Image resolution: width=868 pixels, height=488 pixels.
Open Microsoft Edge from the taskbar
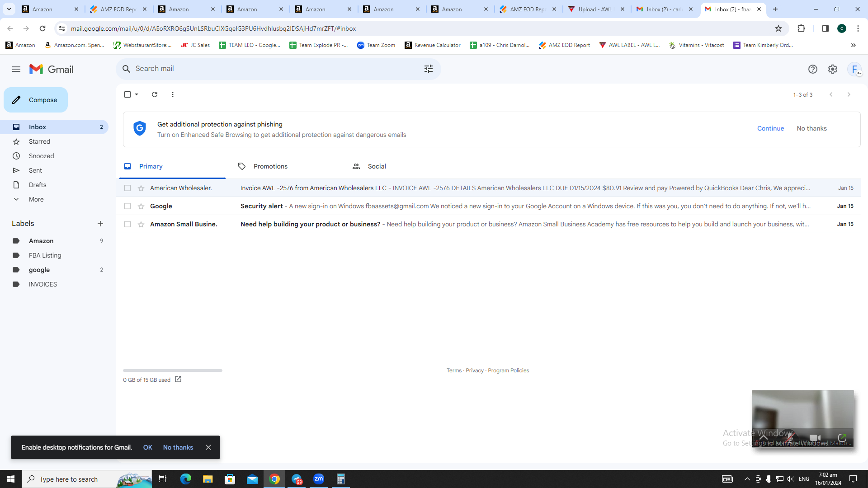tap(186, 479)
